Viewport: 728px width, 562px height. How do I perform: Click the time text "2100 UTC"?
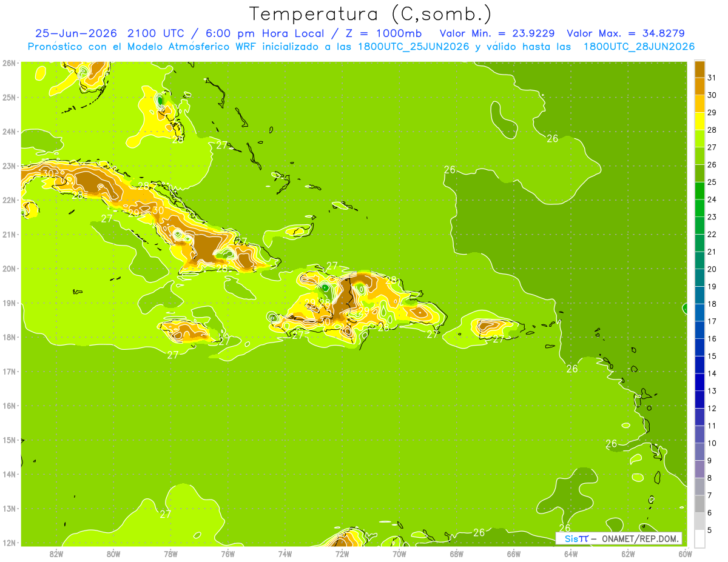[x=157, y=33]
